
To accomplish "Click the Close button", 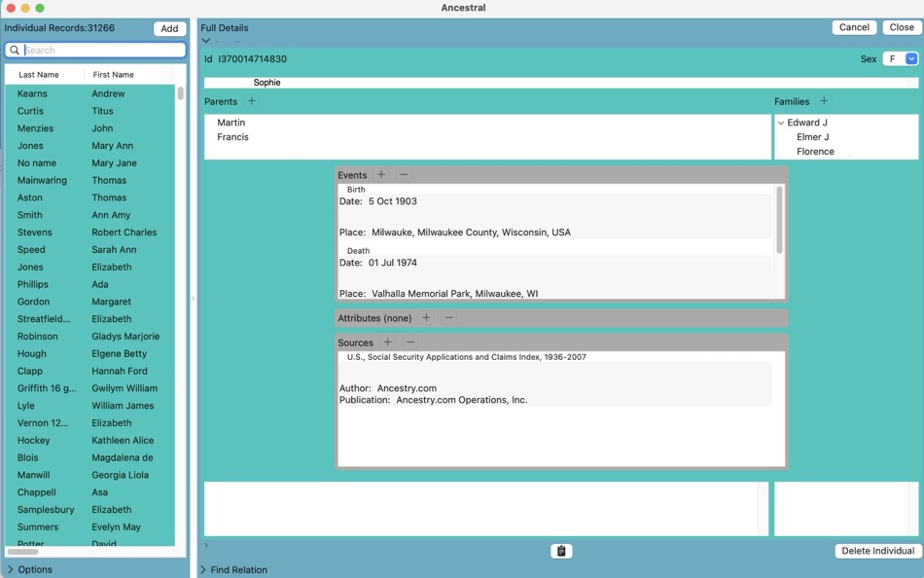I will (x=902, y=27).
